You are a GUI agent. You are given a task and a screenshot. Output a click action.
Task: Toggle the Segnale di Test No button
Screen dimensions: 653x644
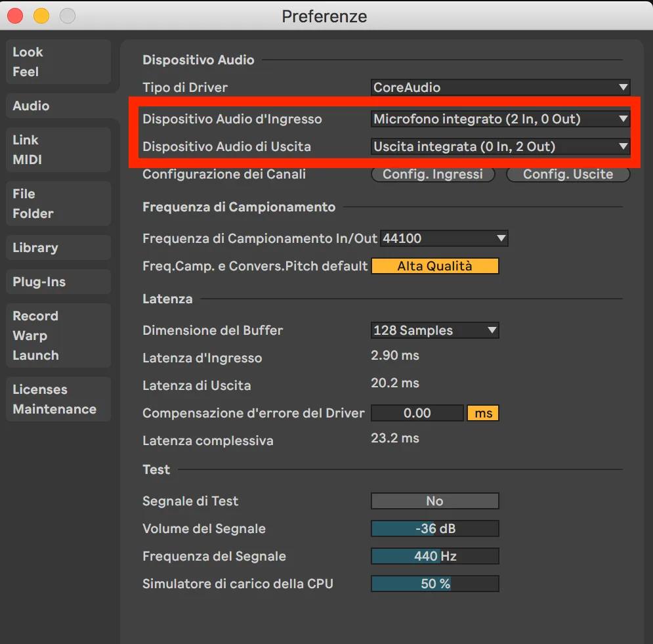[434, 501]
